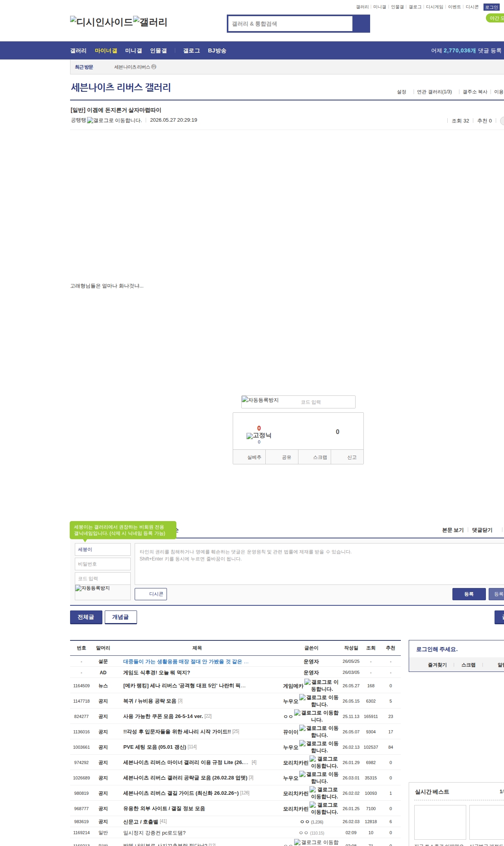Select 미니갤 in the blue navigation bar
This screenshot has width=504, height=846.
(x=133, y=50)
